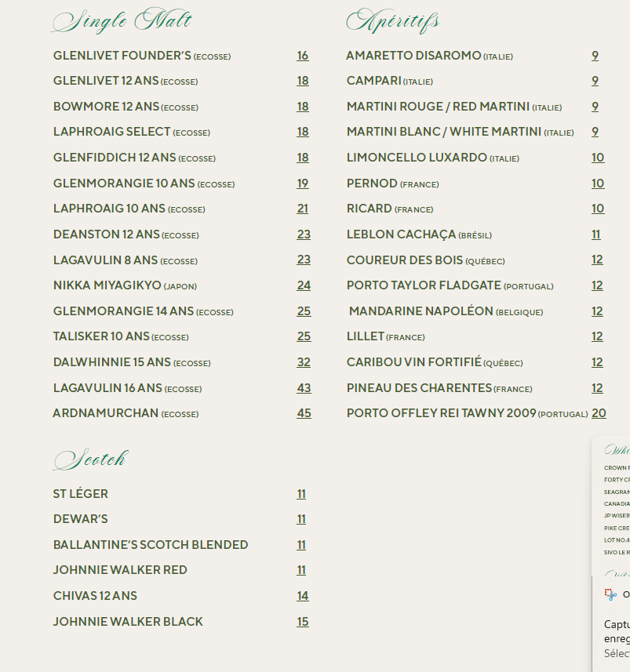The height and width of the screenshot is (672, 630).
Task: Click the Nikka Miyagikyo price 24
Action: [x=304, y=285]
